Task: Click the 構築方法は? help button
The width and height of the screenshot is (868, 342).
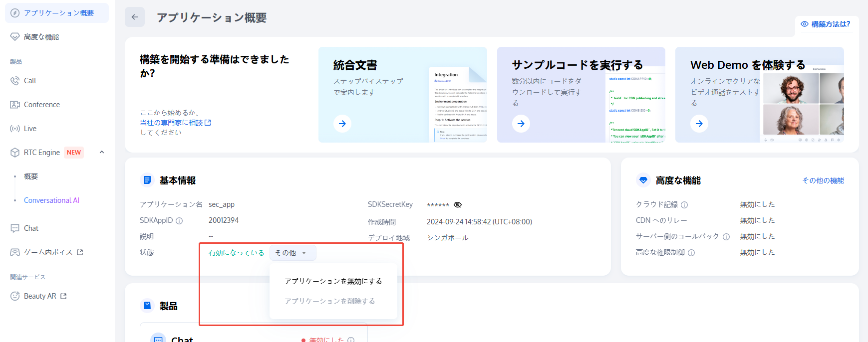Action: (826, 24)
